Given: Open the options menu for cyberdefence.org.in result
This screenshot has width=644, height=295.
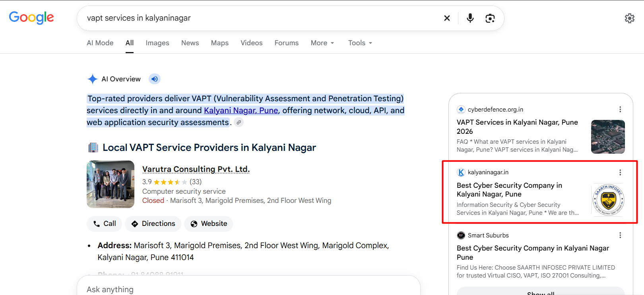Looking at the screenshot, I should tap(620, 109).
